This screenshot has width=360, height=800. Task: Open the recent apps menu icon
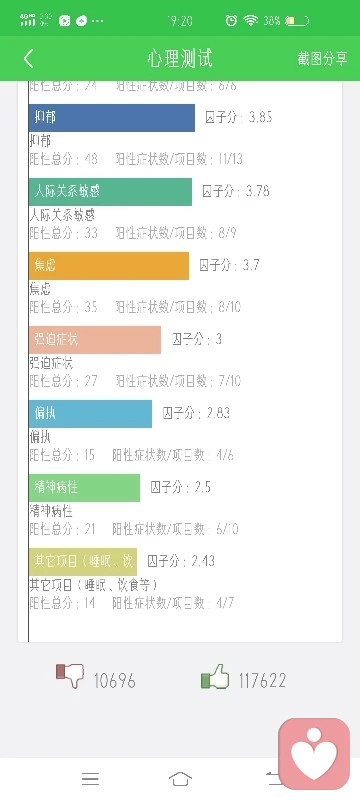pos(90,779)
